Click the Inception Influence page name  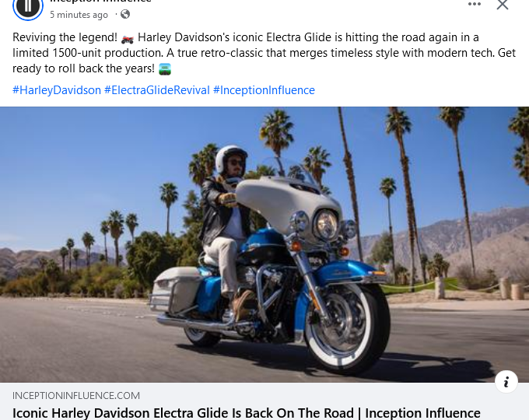pyautogui.click(x=100, y=1)
